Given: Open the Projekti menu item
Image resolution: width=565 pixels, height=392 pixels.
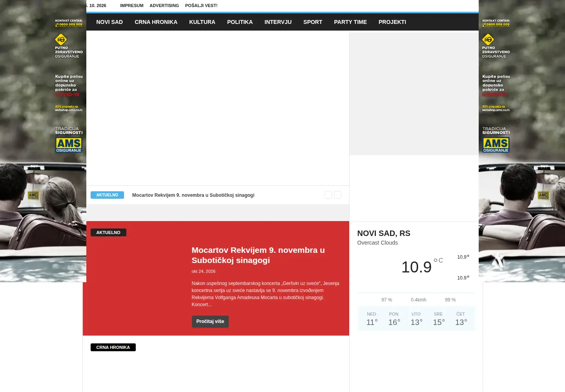Looking at the screenshot, I should [392, 22].
